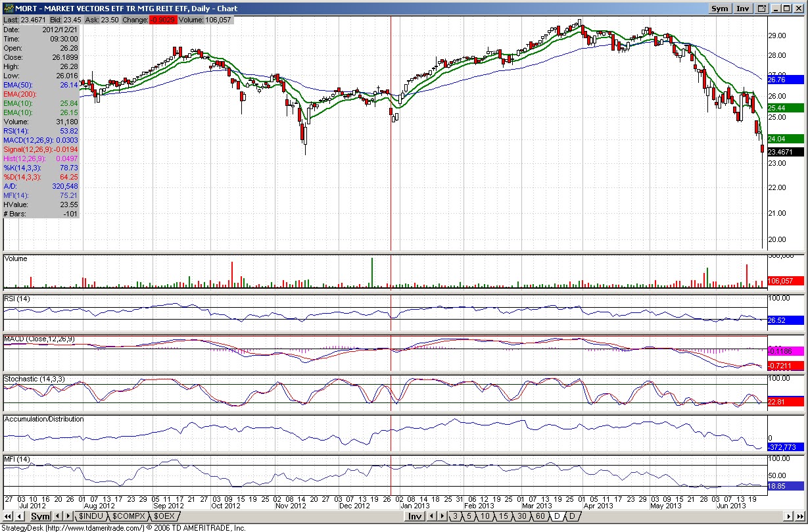
Task: Select the 3 minute interval tab
Action: coord(455,517)
